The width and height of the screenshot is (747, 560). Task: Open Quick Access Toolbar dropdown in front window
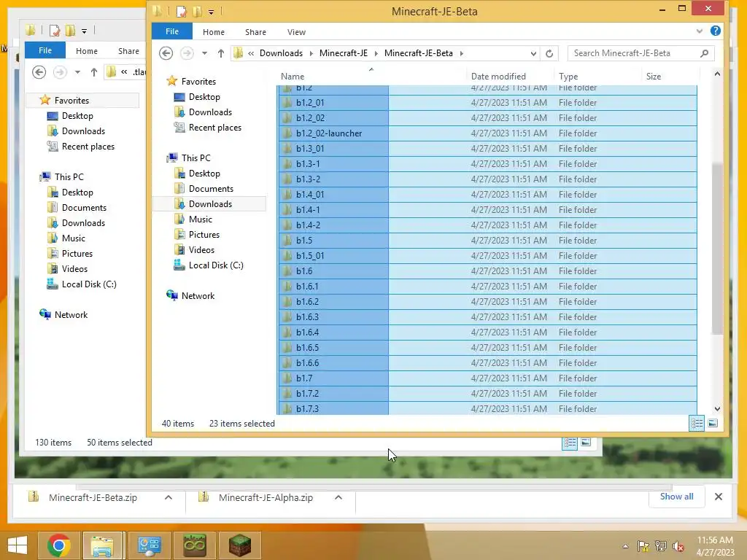click(x=211, y=12)
